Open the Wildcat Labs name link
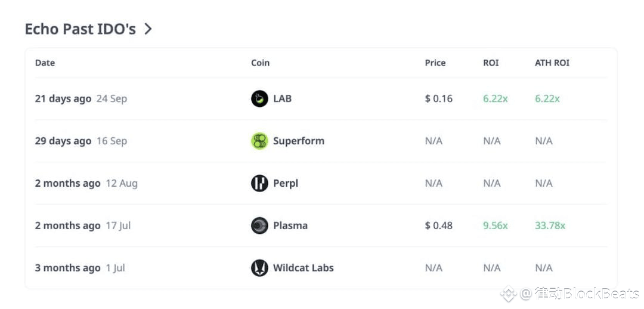Screen dimensions: 644x309 click(304, 268)
